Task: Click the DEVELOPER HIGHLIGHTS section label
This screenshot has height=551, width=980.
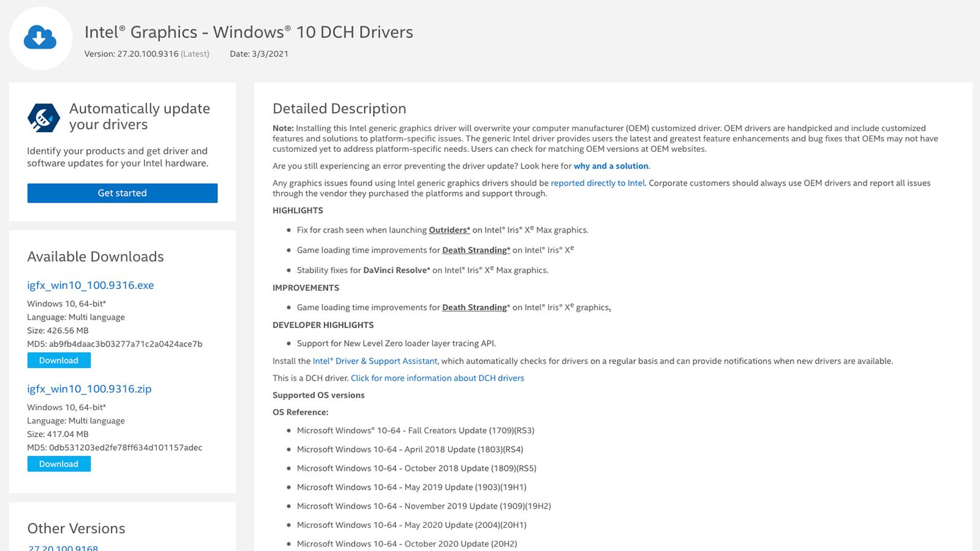Action: (323, 325)
